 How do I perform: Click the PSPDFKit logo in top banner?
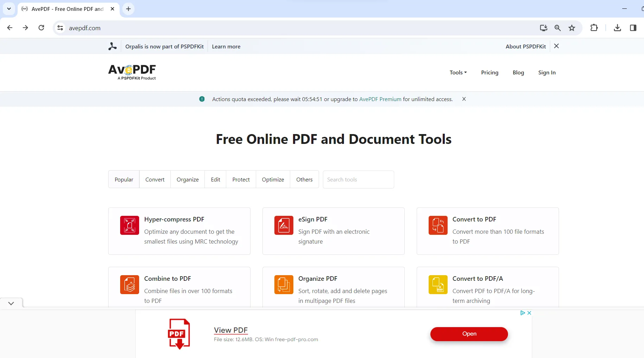pyautogui.click(x=112, y=46)
